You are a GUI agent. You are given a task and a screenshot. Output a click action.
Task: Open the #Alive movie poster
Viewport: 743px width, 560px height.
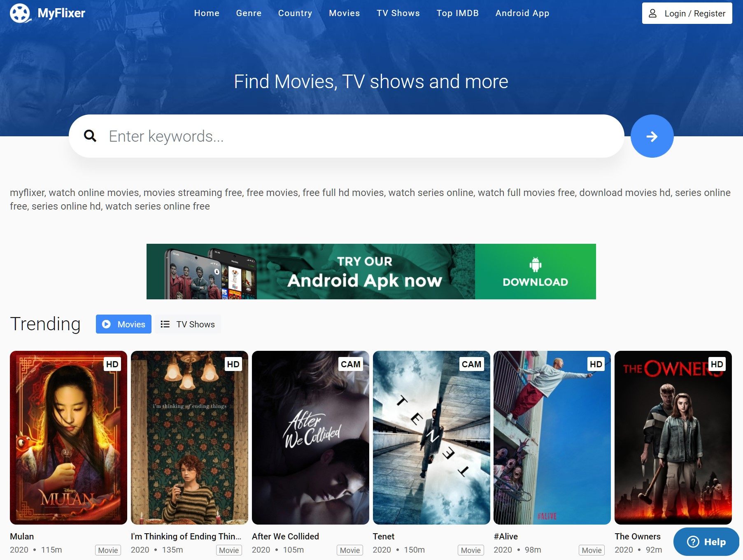point(552,437)
